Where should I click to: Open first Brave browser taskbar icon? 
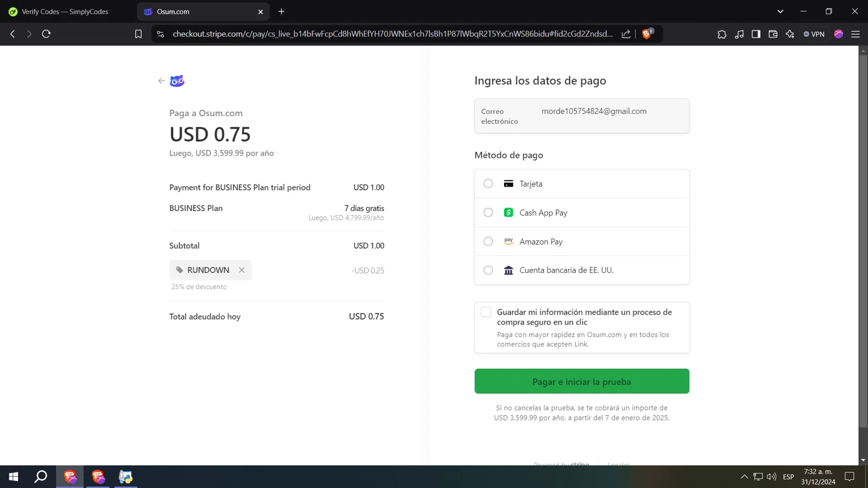[x=70, y=476]
